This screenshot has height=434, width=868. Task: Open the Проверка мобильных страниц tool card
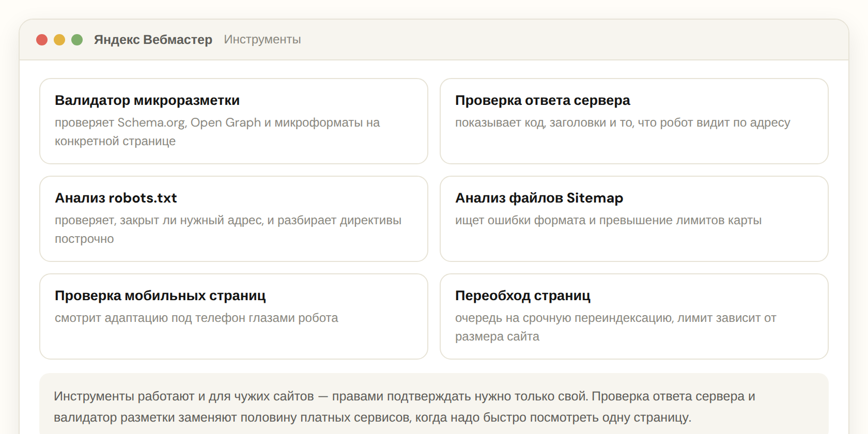pyautogui.click(x=234, y=316)
